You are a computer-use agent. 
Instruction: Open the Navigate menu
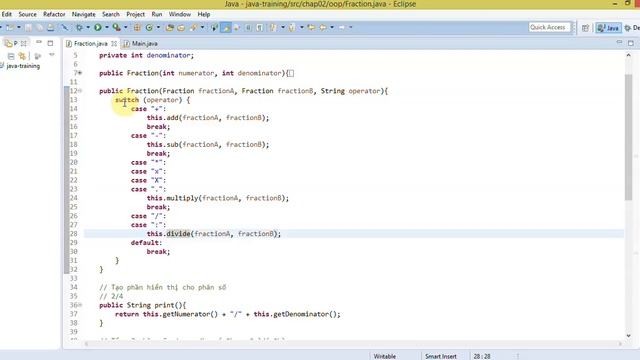tap(83, 14)
